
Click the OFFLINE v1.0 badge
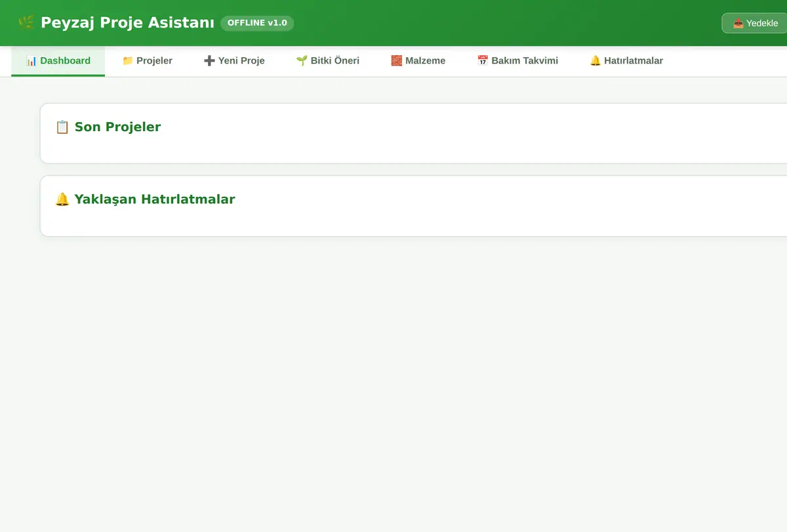[257, 23]
